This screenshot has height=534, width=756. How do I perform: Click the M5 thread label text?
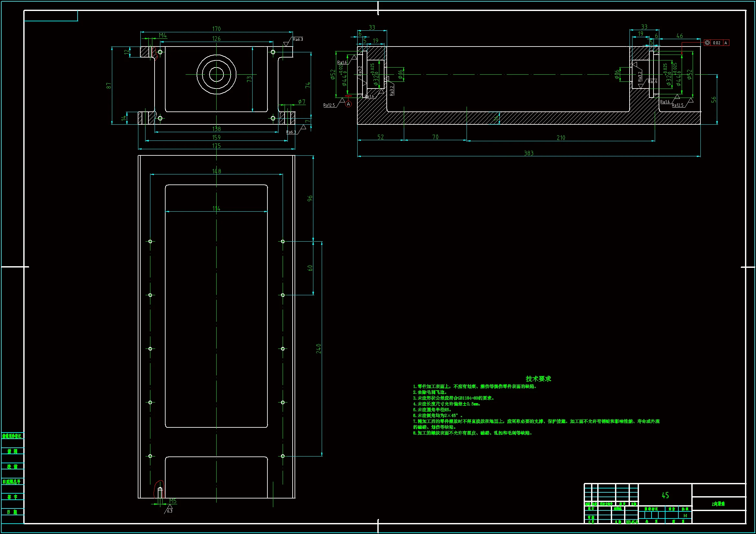click(173, 501)
